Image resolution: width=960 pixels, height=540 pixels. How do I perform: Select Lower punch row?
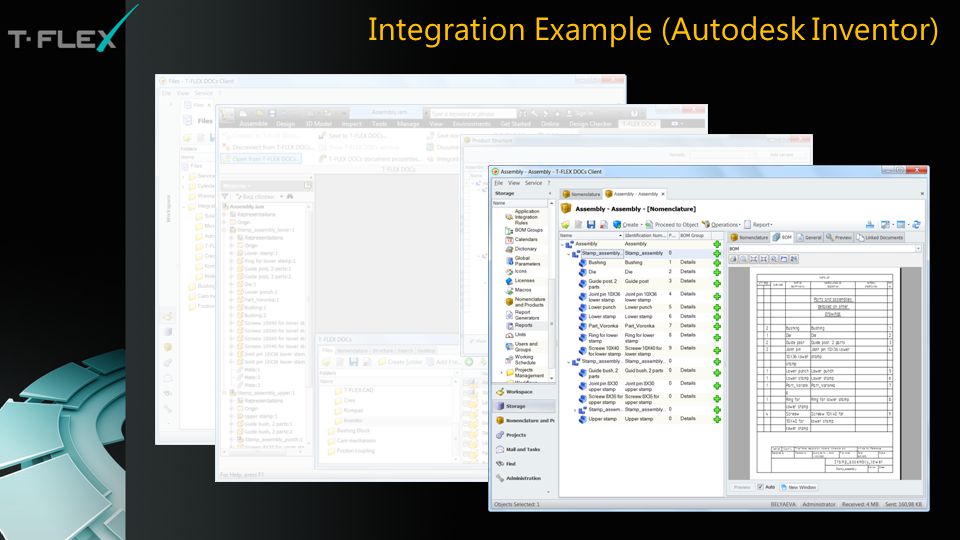coord(642,307)
